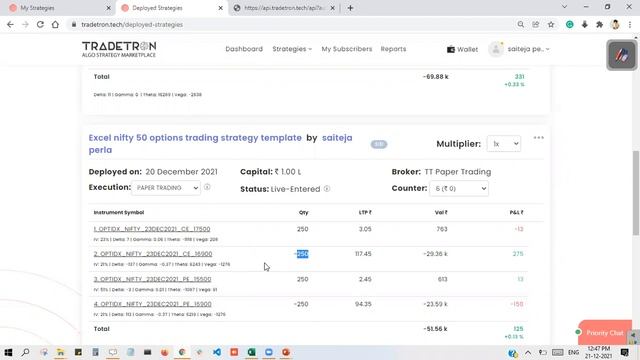Screen dimensions: 640x360
Task: Open the NIFTY 23DEC2021 CE 17500 instrument
Action: click(152, 229)
